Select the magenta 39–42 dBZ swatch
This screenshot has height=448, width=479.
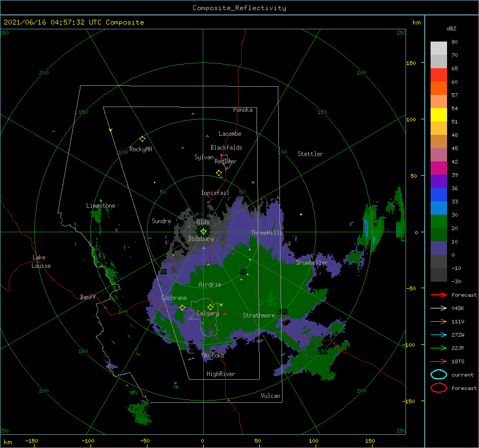click(x=439, y=168)
